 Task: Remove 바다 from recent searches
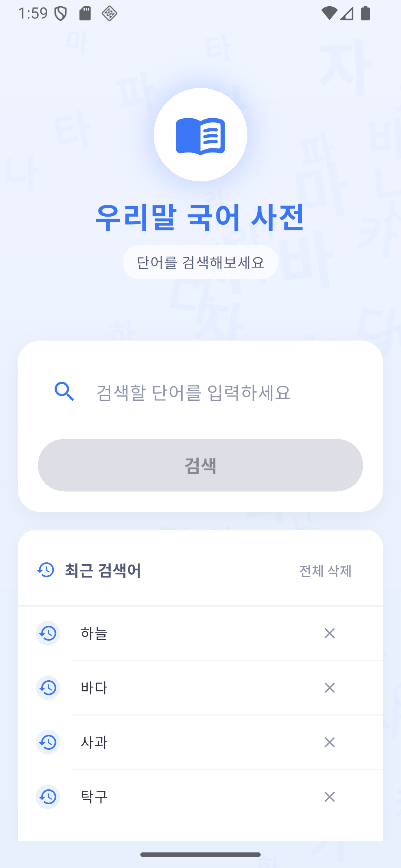(330, 688)
